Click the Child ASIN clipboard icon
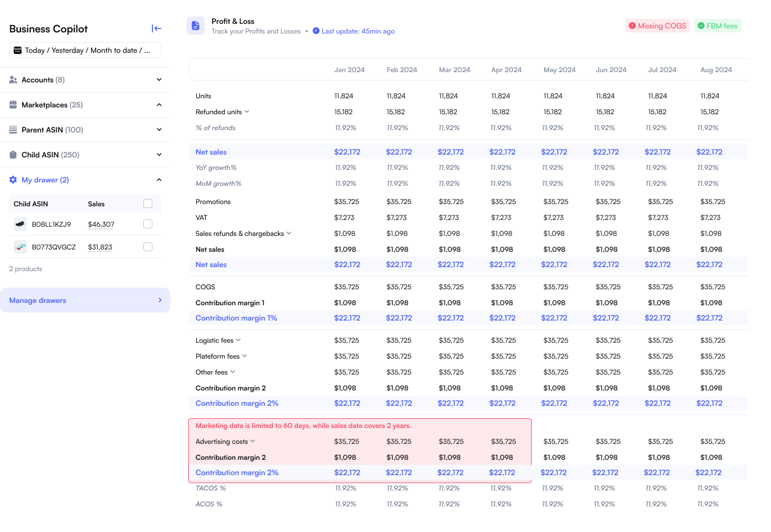This screenshot has width=771, height=532. click(13, 155)
